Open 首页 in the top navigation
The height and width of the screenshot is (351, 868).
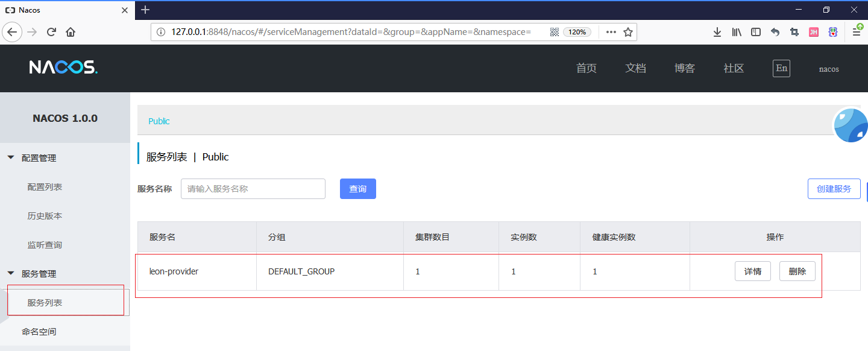click(586, 68)
